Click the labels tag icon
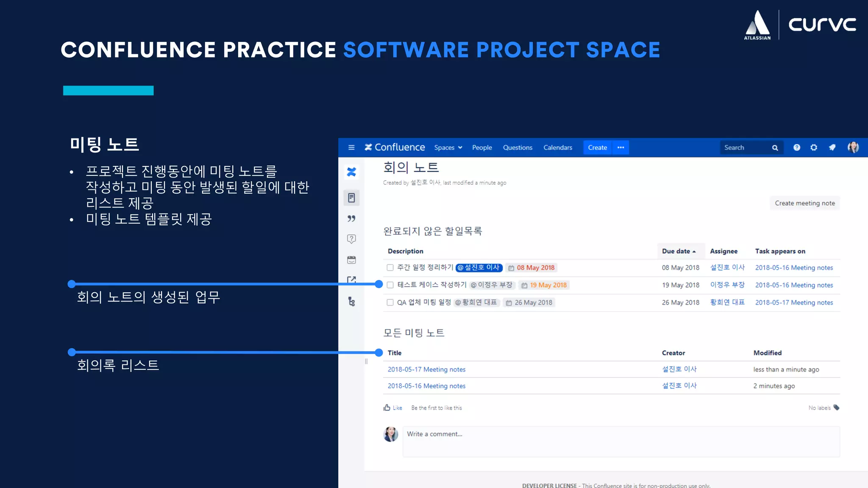 click(x=836, y=408)
